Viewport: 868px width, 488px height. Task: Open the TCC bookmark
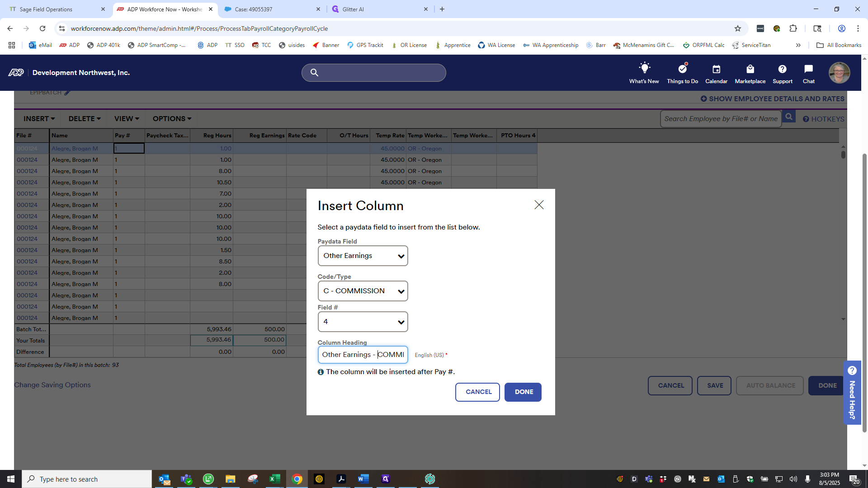[x=261, y=45]
